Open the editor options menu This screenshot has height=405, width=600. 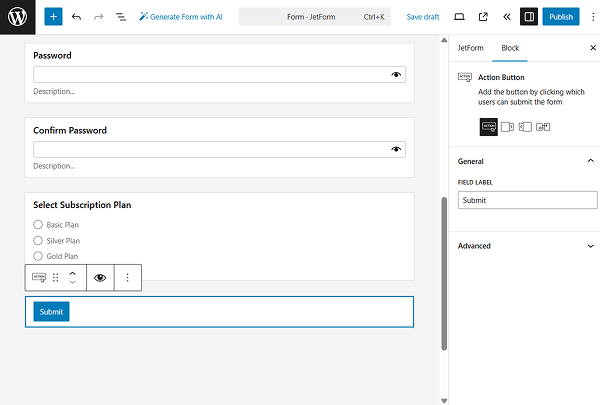[587, 17]
